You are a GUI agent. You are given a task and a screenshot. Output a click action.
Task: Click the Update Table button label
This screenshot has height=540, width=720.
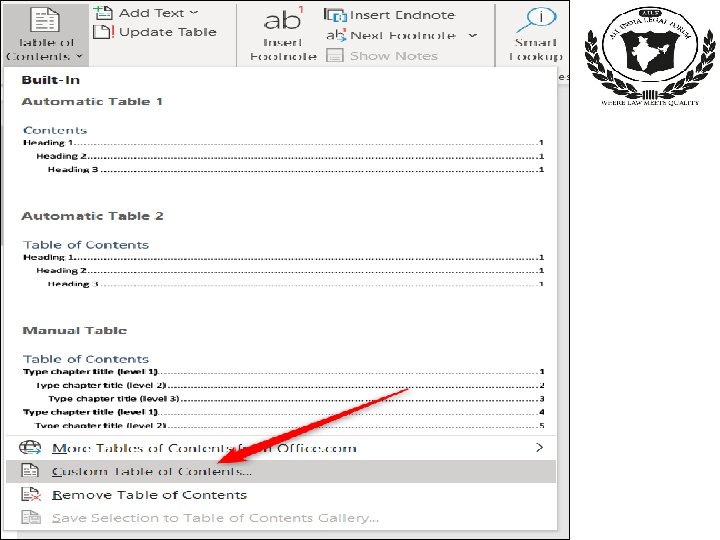coord(168,32)
